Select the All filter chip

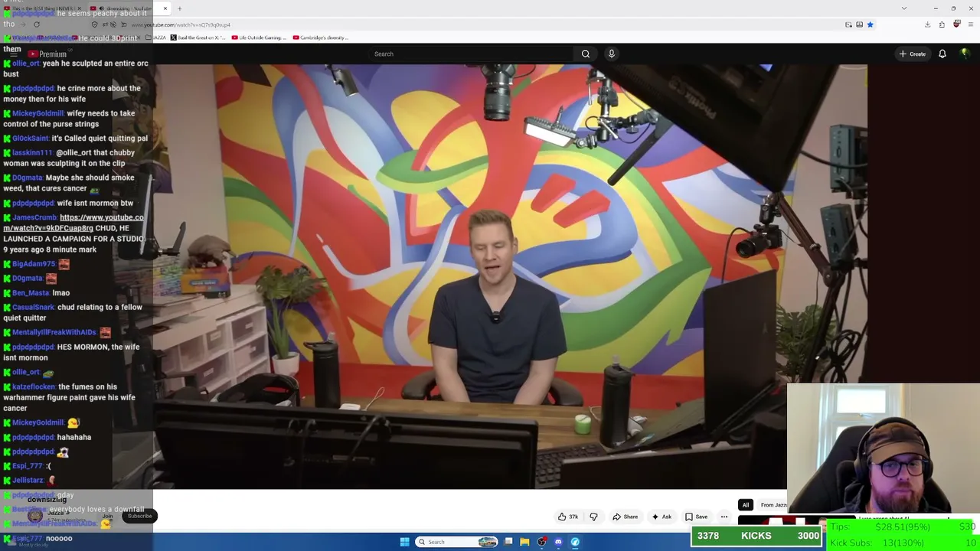[x=745, y=505]
